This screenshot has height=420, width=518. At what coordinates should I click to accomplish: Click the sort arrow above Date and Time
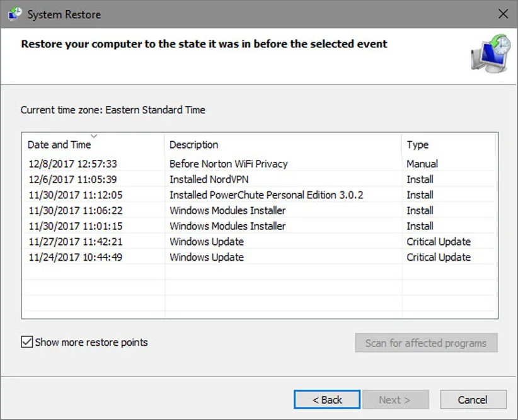coord(94,135)
